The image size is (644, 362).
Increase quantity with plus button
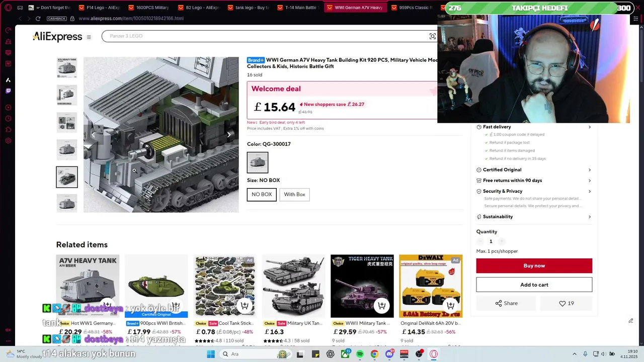(502, 242)
